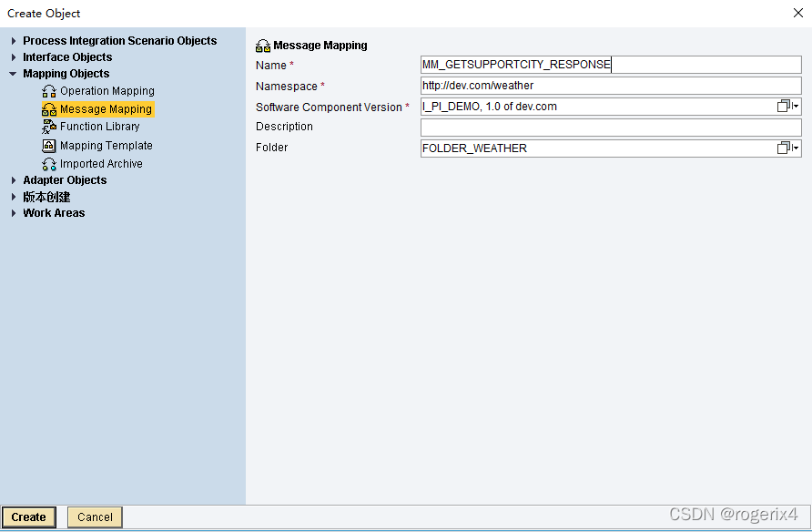Expand the Adapter Objects node
Viewport: 812px width, 532px height.
click(x=14, y=180)
